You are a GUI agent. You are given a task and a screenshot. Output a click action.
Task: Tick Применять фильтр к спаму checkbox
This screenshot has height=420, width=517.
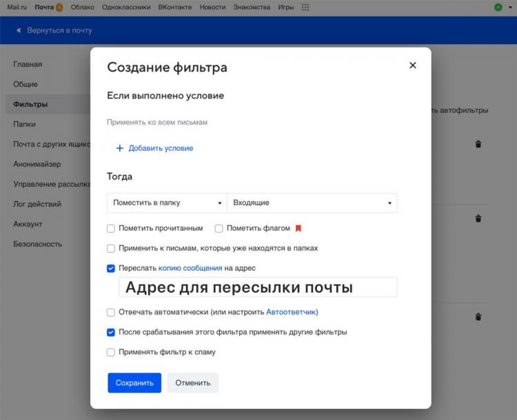(x=111, y=353)
